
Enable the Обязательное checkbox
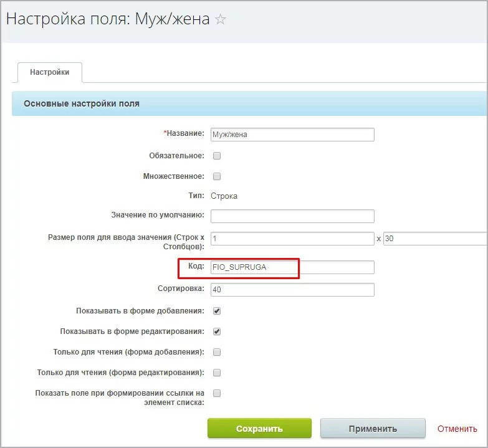click(217, 156)
